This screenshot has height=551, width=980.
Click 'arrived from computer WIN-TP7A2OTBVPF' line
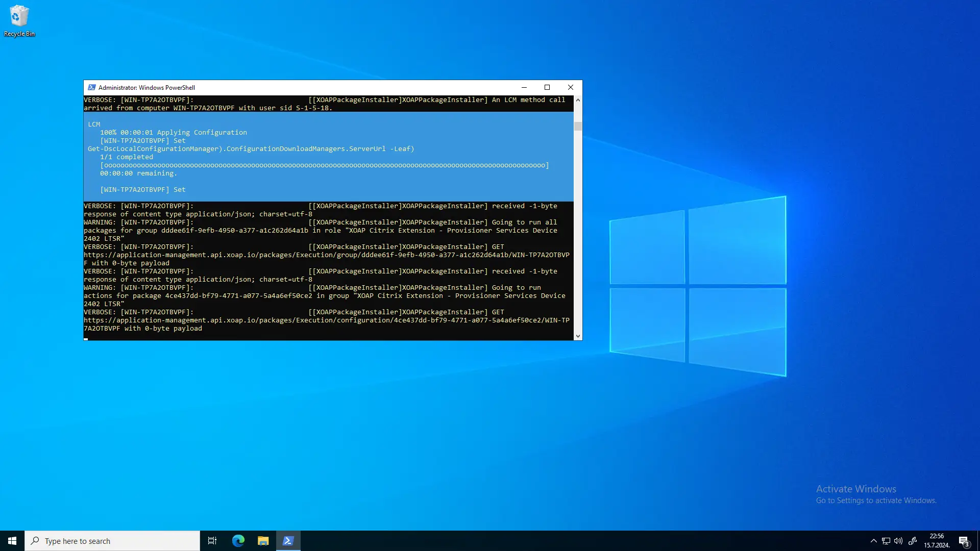pyautogui.click(x=208, y=108)
